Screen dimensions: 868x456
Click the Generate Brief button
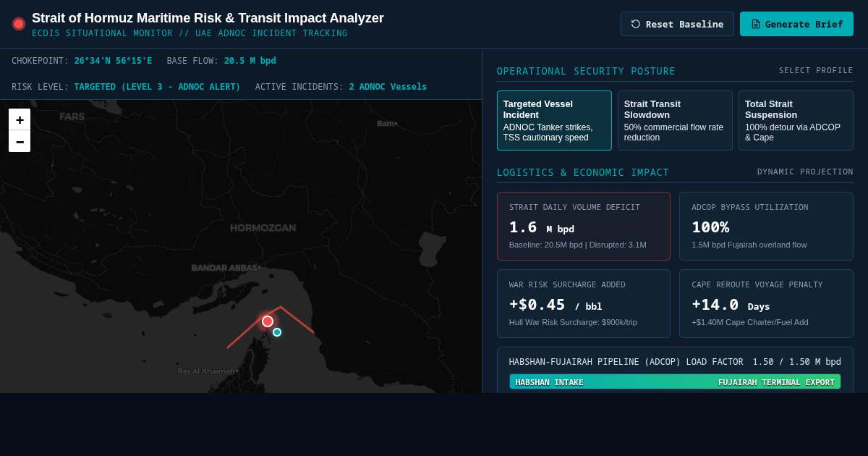click(796, 24)
